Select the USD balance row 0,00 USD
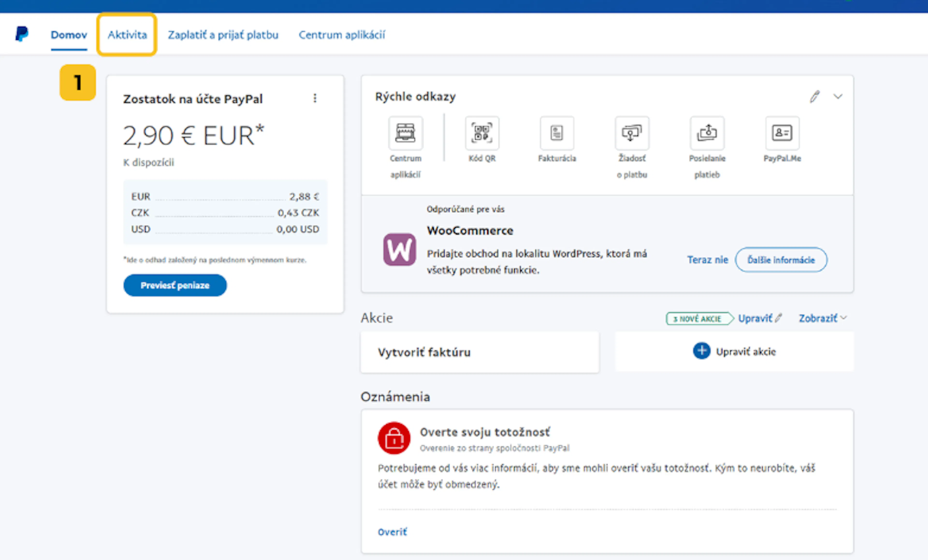This screenshot has height=560, width=928. pyautogui.click(x=225, y=229)
